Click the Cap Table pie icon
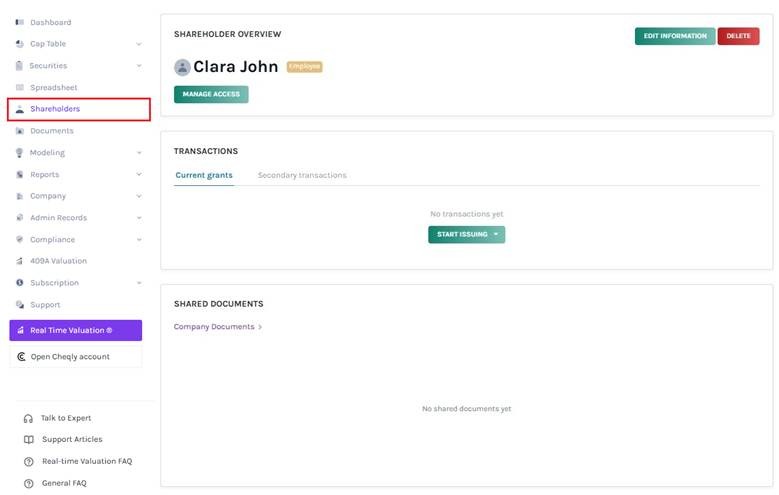This screenshot has height=495, width=779. pos(19,44)
